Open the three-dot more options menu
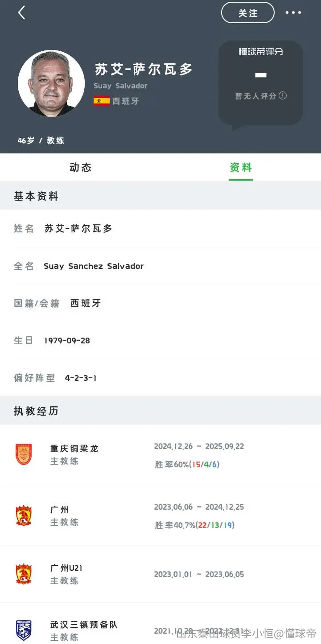 tap(293, 12)
